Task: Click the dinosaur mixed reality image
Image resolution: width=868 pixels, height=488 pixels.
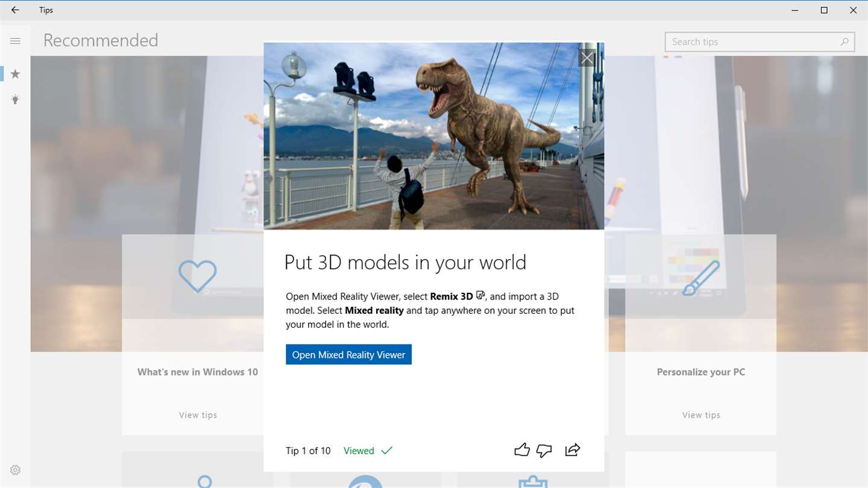Action: [434, 136]
